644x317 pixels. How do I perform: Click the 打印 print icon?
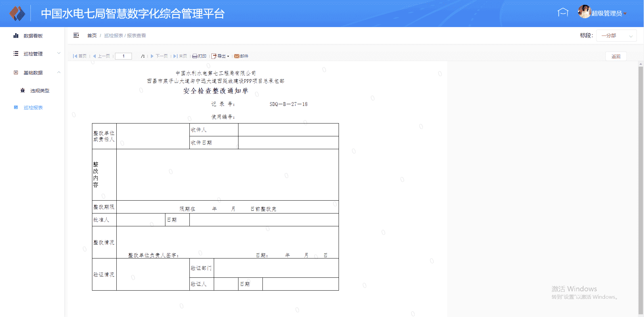pyautogui.click(x=195, y=56)
